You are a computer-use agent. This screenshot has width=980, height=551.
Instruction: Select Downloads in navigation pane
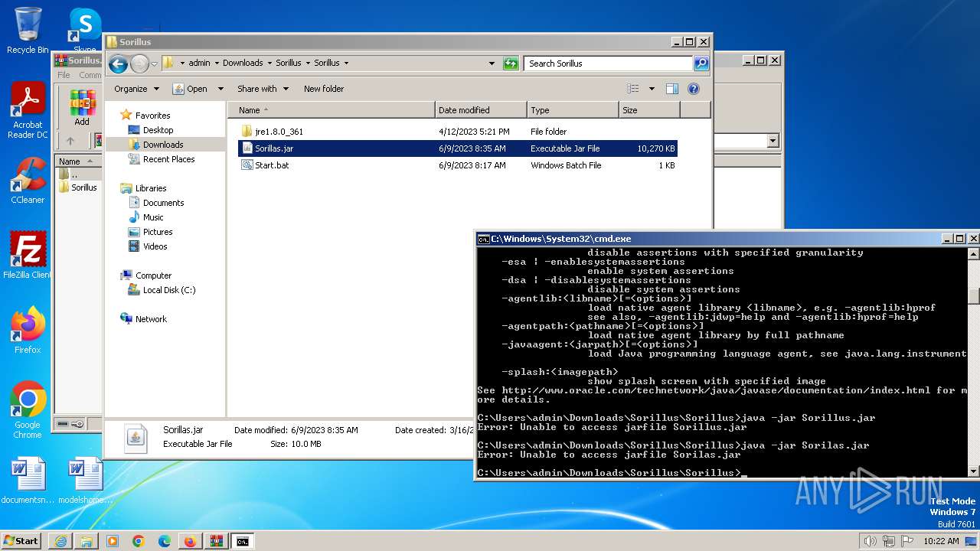162,145
